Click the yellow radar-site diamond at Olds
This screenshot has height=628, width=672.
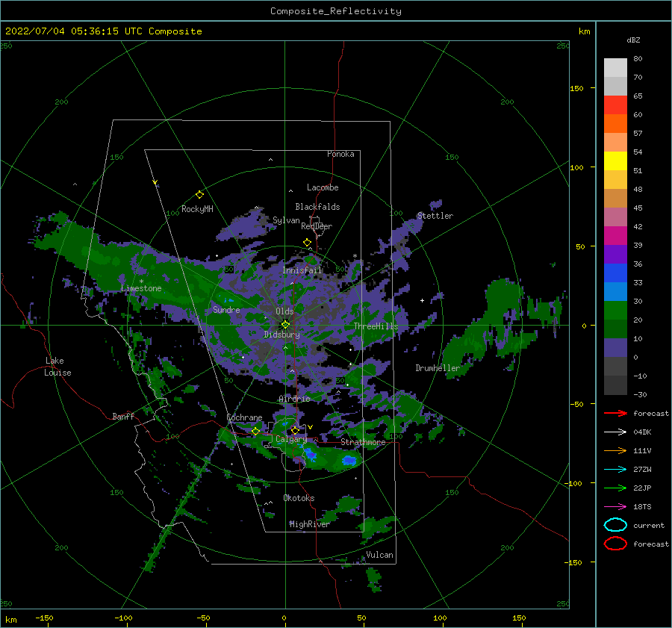point(285,325)
